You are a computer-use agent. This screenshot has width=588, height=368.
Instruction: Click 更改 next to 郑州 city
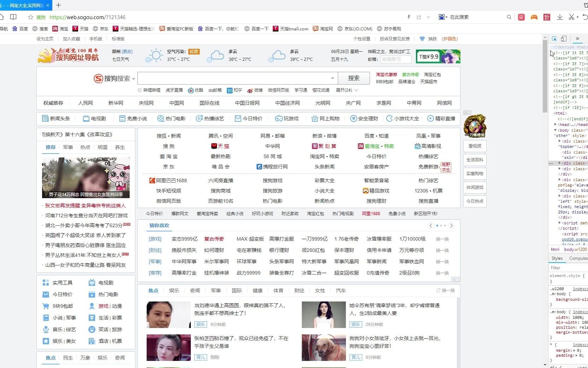pos(127,51)
